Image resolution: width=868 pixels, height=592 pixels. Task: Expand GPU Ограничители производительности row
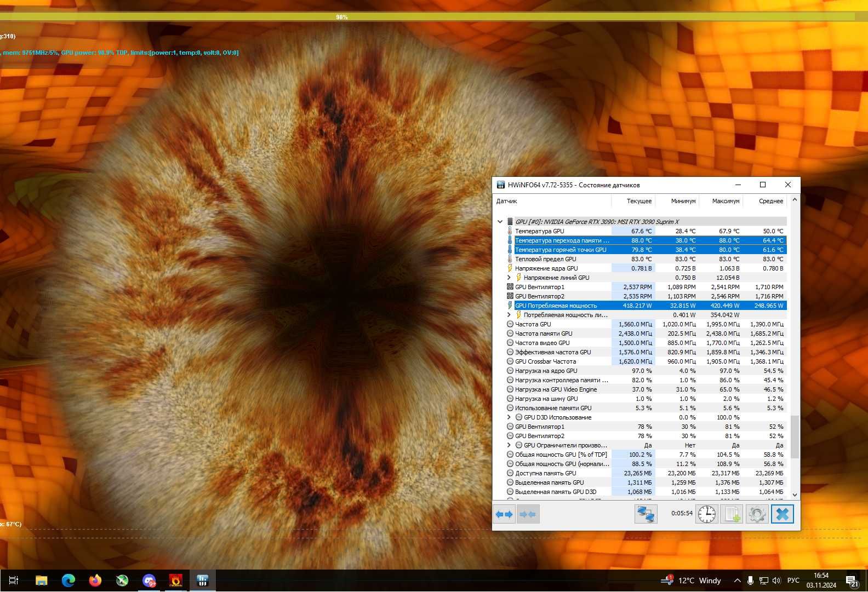point(509,445)
